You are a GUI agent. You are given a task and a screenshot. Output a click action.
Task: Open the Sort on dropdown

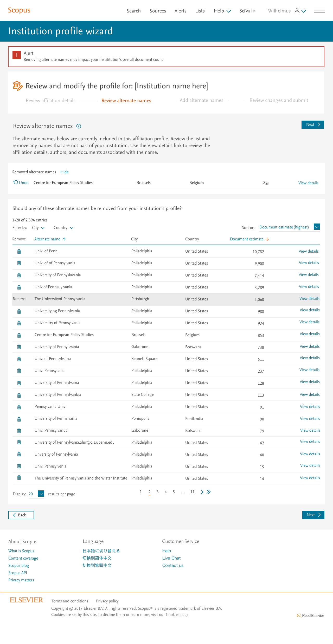(x=317, y=227)
